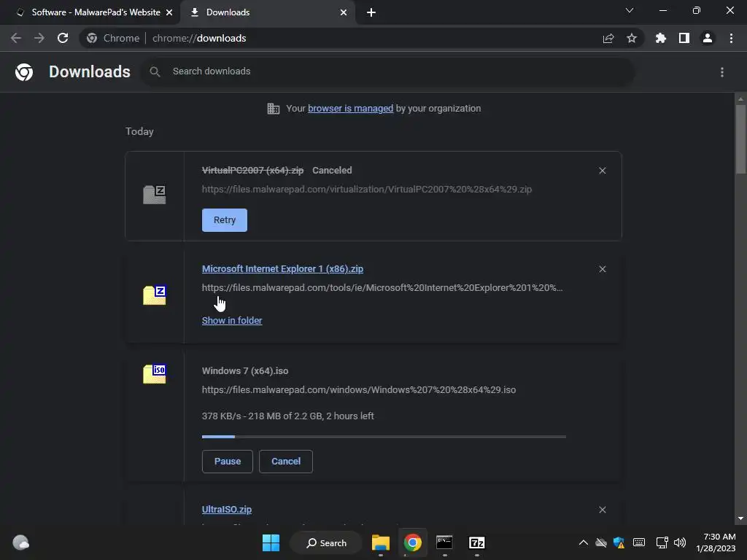This screenshot has width=747, height=560.
Task: Bookmark this tab with the star icon
Action: pyautogui.click(x=632, y=38)
